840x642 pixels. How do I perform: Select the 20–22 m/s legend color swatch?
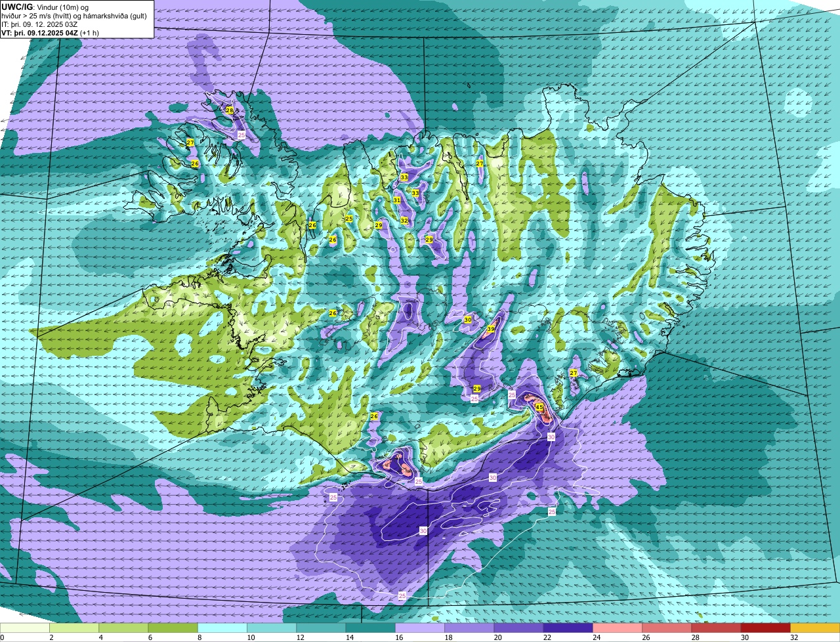pos(518,628)
